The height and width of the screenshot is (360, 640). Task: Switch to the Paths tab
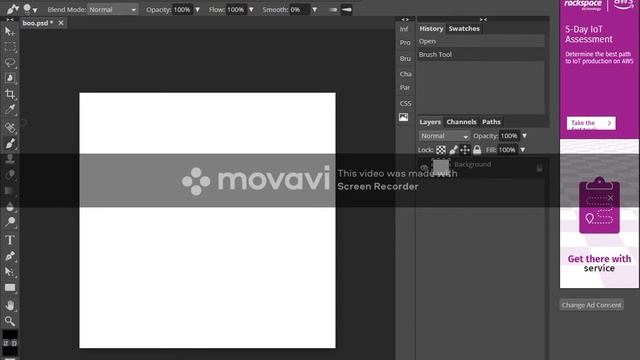[491, 122]
